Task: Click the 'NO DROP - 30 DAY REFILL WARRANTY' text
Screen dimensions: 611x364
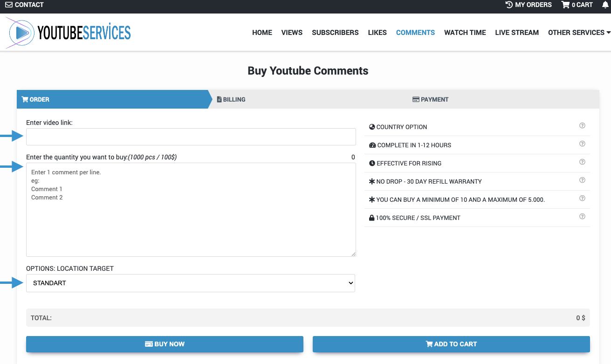Action: pyautogui.click(x=429, y=181)
